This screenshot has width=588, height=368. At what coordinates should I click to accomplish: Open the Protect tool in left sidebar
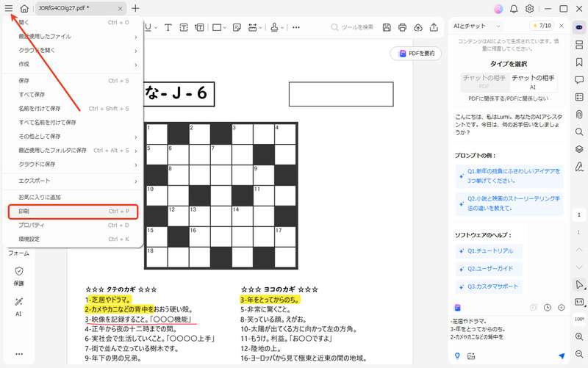pos(19,276)
